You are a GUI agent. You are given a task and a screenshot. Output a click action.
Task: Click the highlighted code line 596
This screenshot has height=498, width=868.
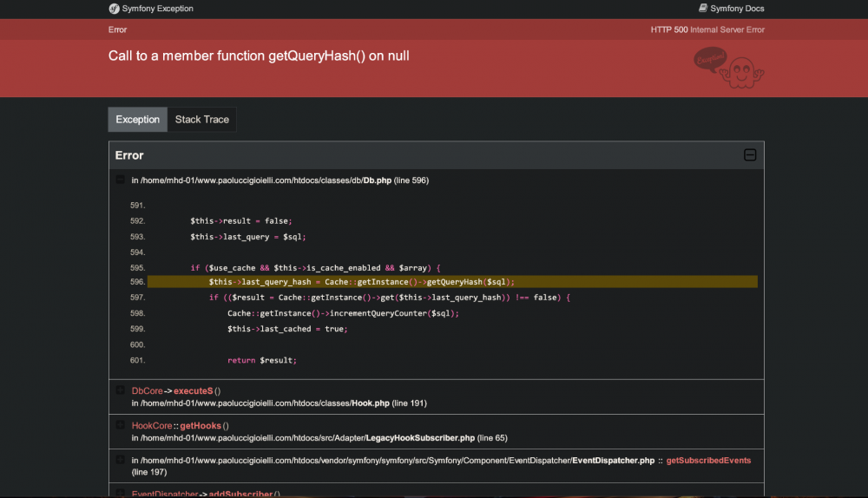click(452, 282)
